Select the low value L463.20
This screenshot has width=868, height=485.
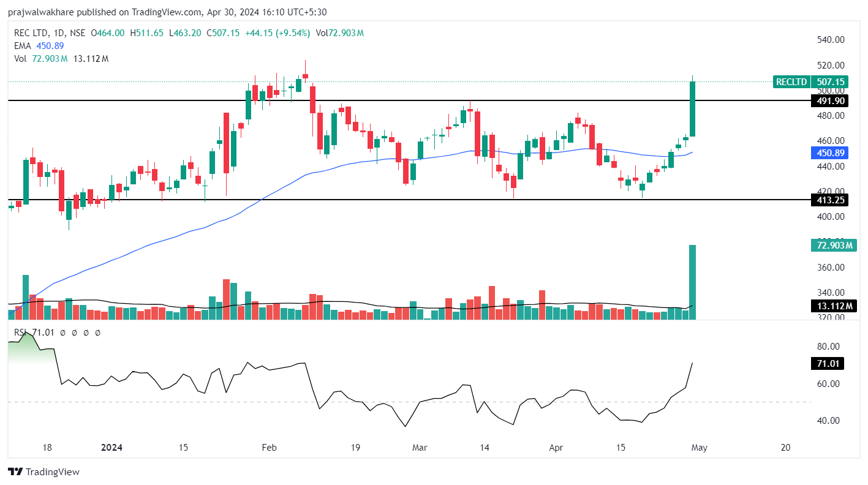coord(186,33)
